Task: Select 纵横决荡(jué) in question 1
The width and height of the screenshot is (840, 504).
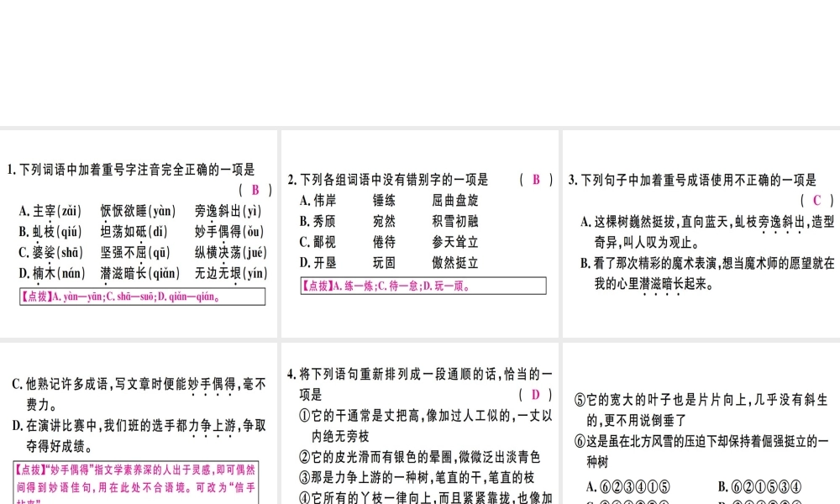Action: pyautogui.click(x=230, y=252)
